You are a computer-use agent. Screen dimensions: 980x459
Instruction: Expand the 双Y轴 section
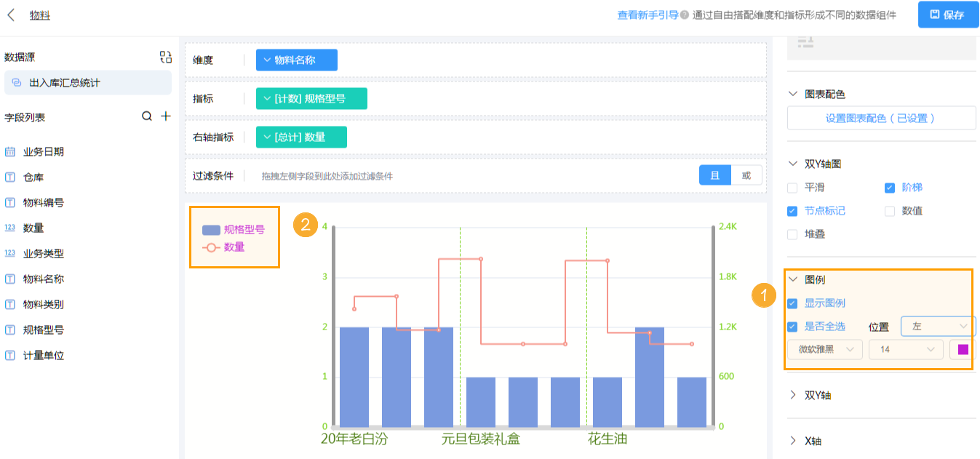click(x=818, y=395)
